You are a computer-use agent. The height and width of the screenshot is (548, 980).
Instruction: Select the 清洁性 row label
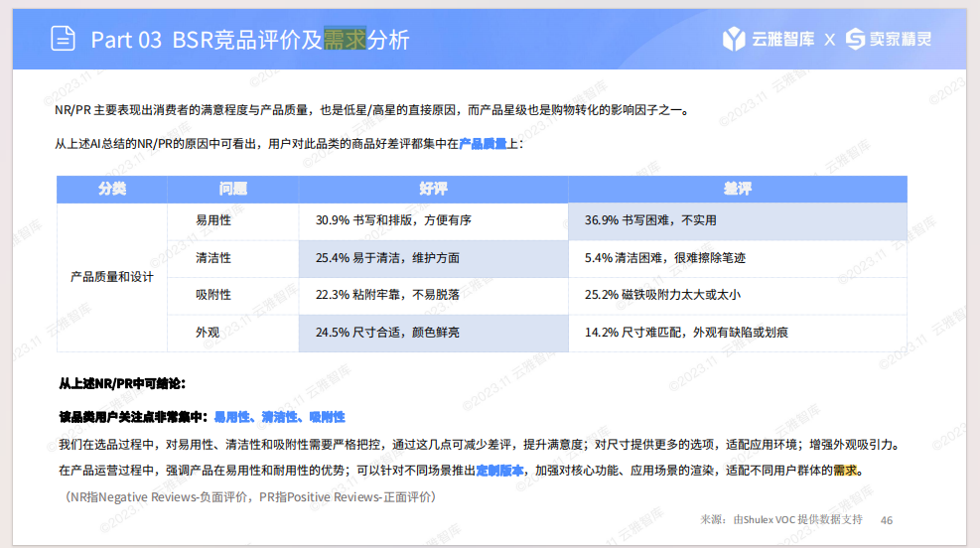point(213,258)
